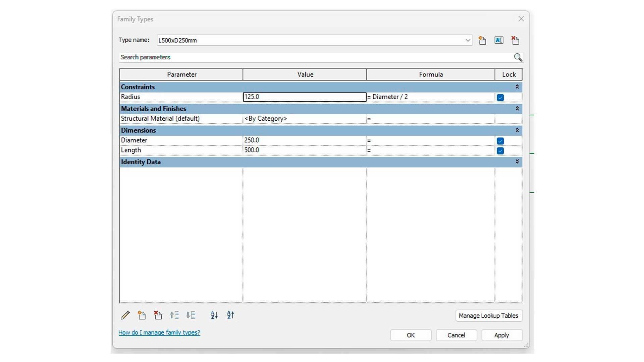Click the New Parameter icon at bottom
Viewport: 644px width, 362px height.
pos(142,315)
